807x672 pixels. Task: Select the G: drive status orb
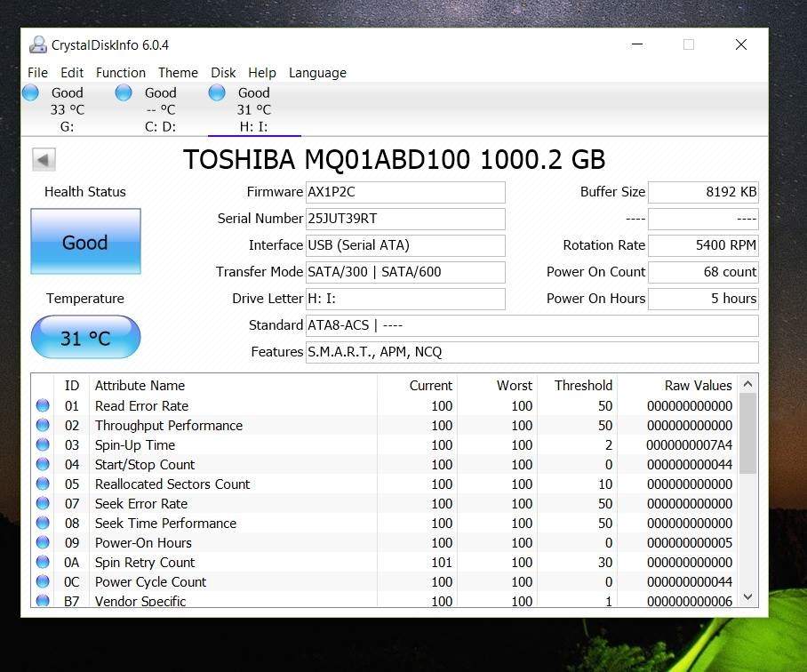(x=30, y=92)
